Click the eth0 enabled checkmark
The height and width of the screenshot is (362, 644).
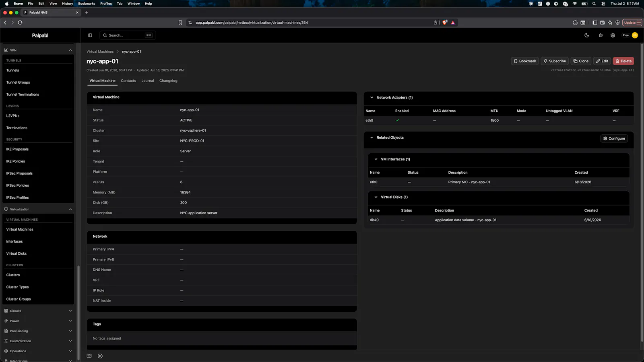[397, 120]
